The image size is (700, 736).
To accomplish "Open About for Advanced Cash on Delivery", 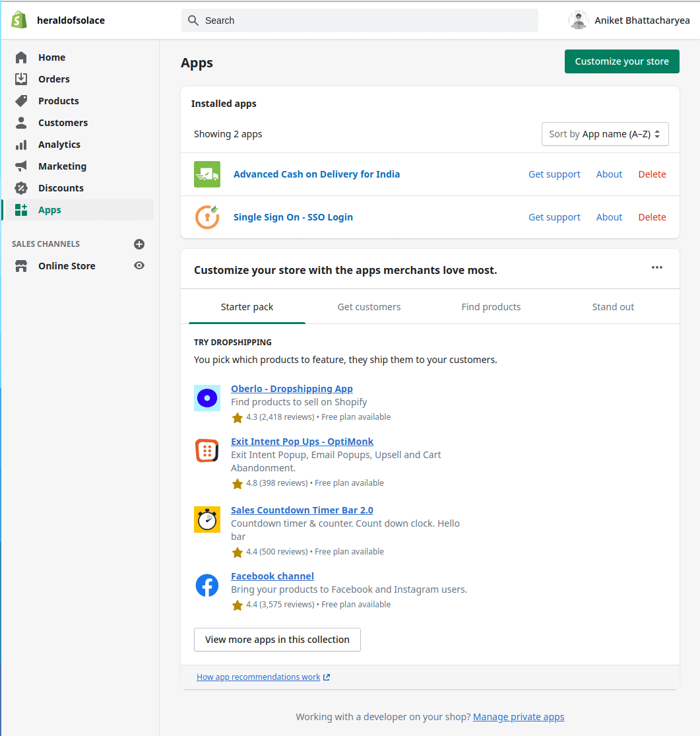I will click(x=609, y=174).
